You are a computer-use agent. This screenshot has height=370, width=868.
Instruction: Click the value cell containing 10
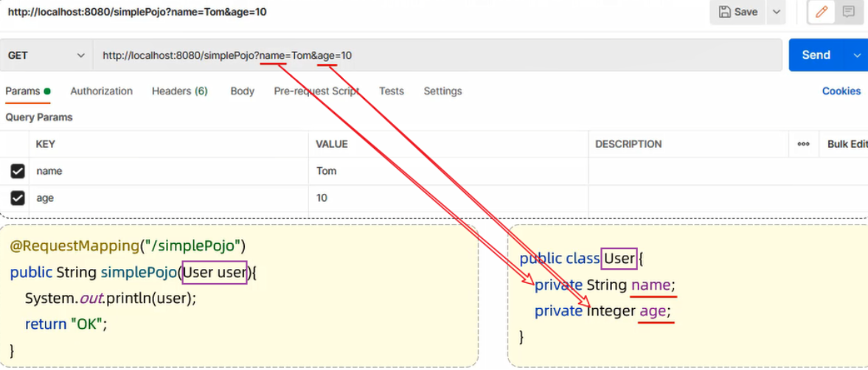[x=448, y=198]
